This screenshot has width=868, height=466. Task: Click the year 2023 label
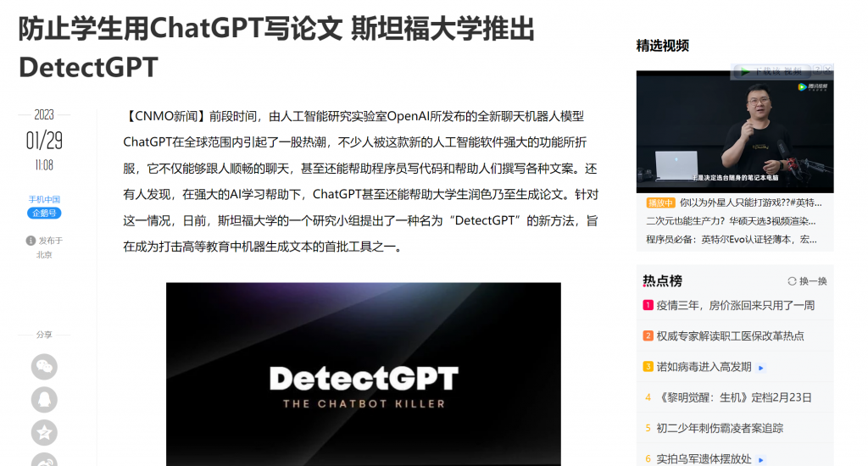pos(44,114)
